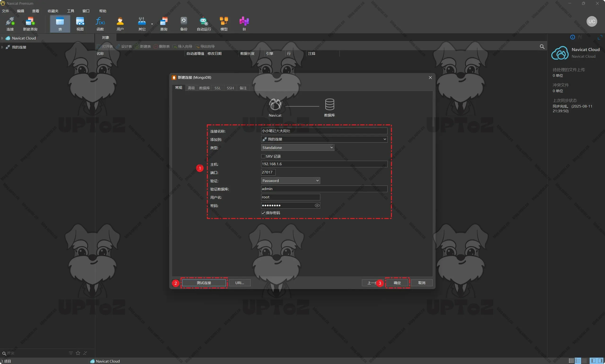The height and width of the screenshot is (364, 605).
Task: Open the BI toolbar icon
Action: (244, 24)
